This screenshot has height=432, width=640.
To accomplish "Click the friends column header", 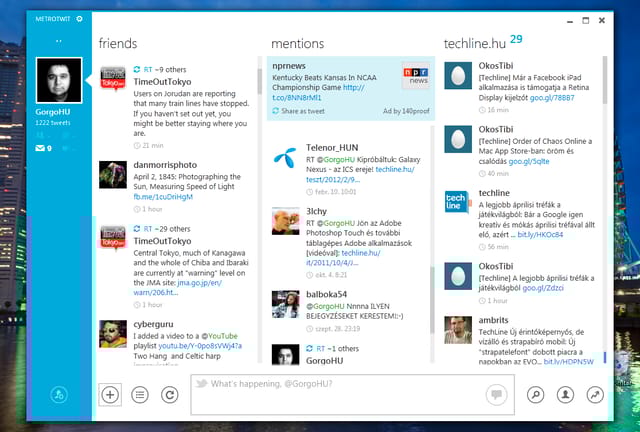I will [118, 44].
